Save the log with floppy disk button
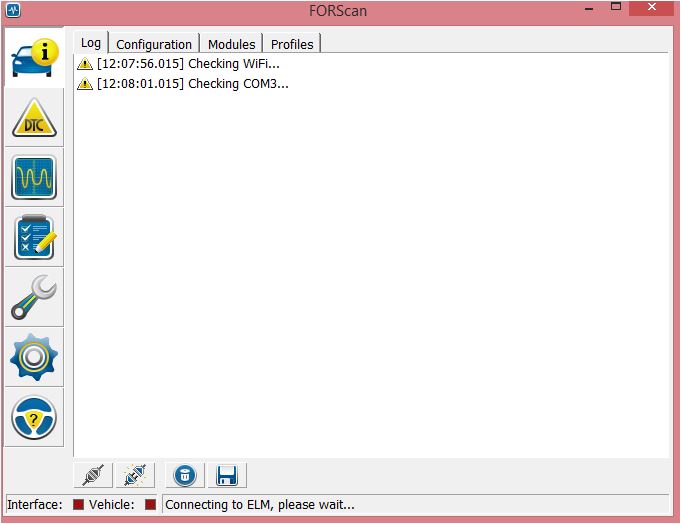Screen dimensions: 681x524 click(x=227, y=475)
